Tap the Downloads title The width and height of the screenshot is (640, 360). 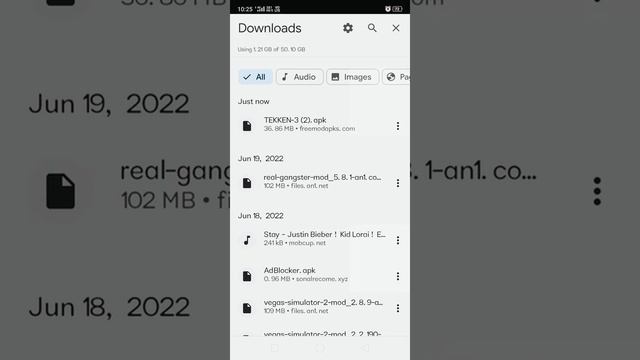[x=269, y=28]
